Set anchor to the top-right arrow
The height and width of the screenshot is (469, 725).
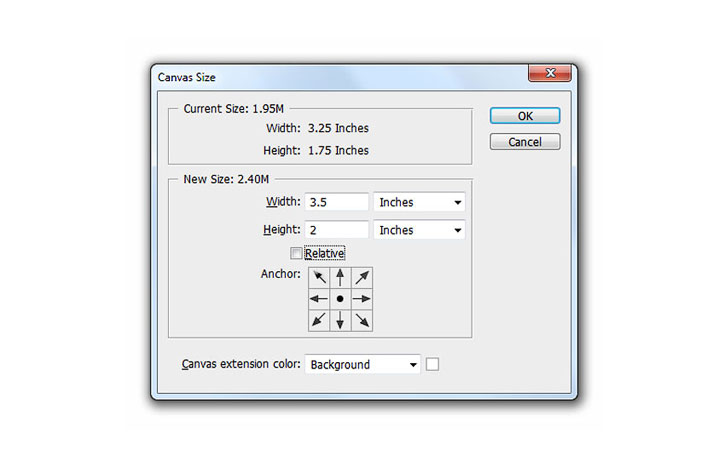(x=362, y=278)
